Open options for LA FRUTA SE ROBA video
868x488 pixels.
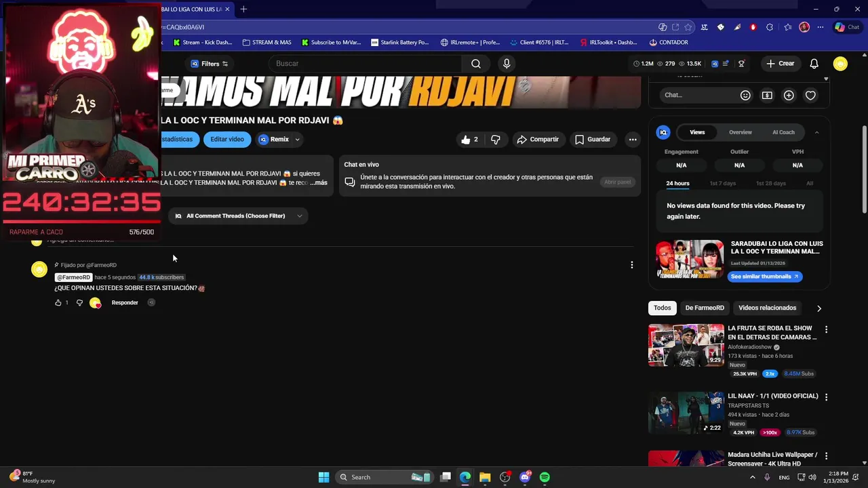[x=826, y=329]
